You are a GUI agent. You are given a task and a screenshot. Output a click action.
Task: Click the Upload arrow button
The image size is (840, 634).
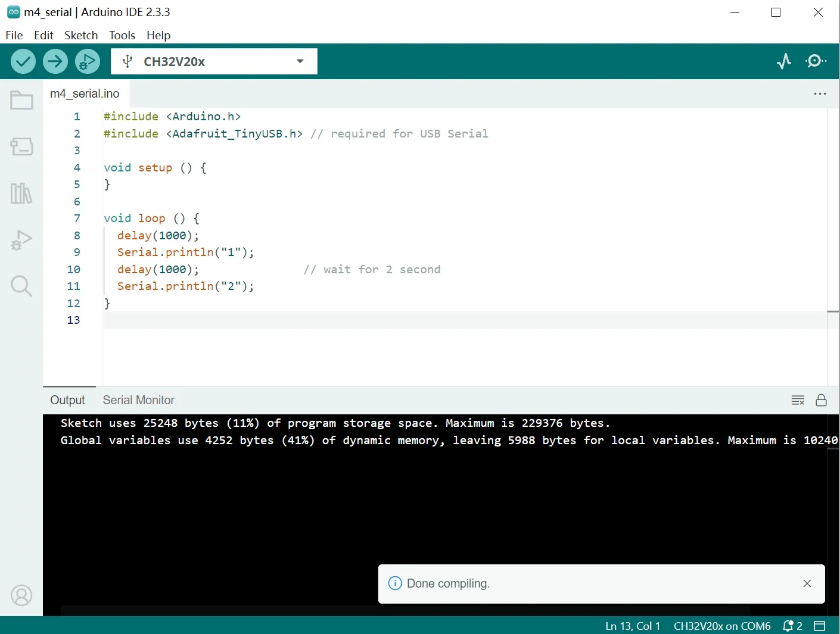(55, 61)
